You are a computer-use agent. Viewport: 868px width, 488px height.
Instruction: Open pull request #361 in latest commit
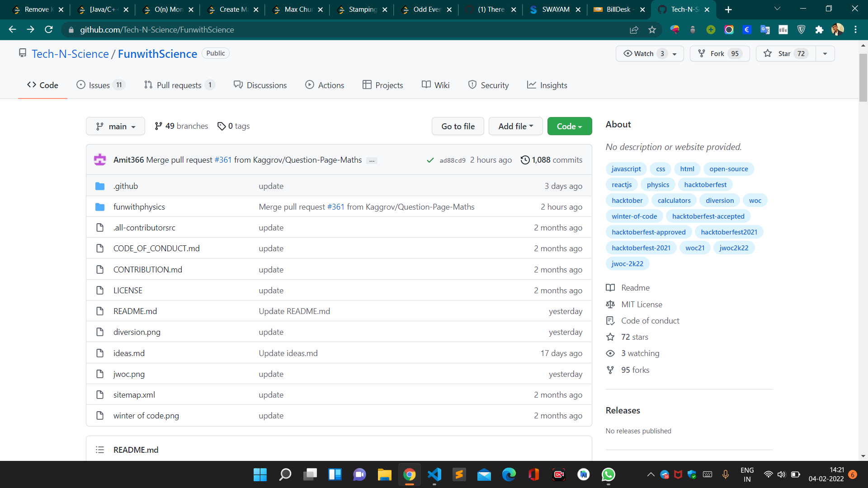(x=223, y=160)
